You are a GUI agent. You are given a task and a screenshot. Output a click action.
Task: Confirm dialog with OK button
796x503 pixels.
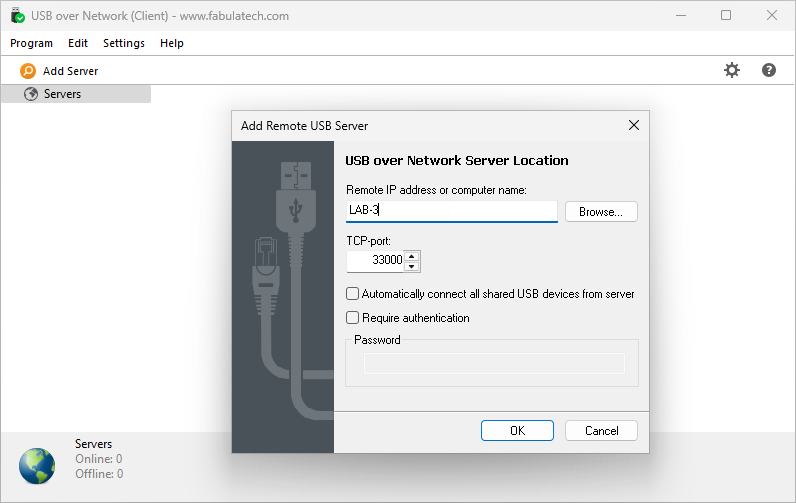[x=517, y=430]
